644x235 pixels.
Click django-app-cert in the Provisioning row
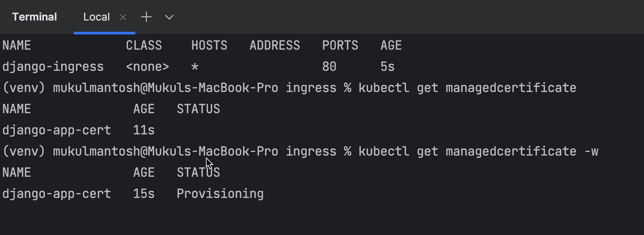coord(57,194)
